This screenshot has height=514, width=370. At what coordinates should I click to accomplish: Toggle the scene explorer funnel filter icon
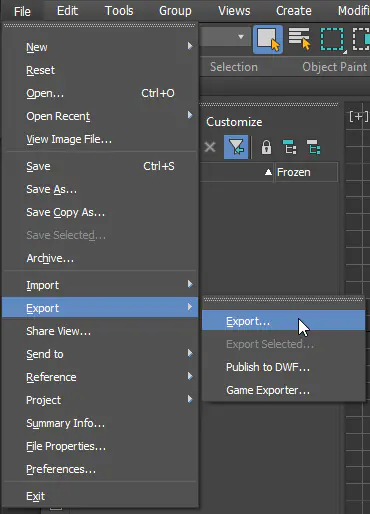236,147
